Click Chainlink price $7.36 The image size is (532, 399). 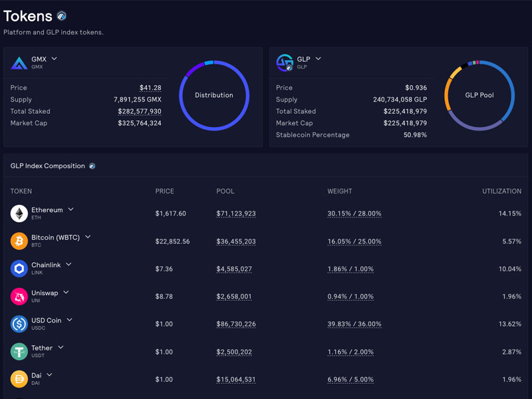pos(164,269)
